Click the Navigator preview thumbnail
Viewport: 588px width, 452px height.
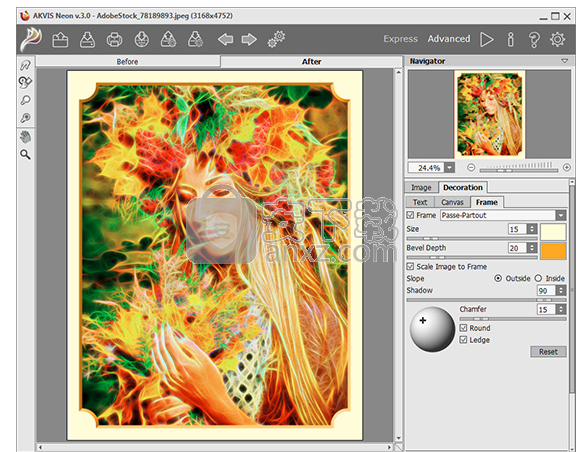point(489,114)
